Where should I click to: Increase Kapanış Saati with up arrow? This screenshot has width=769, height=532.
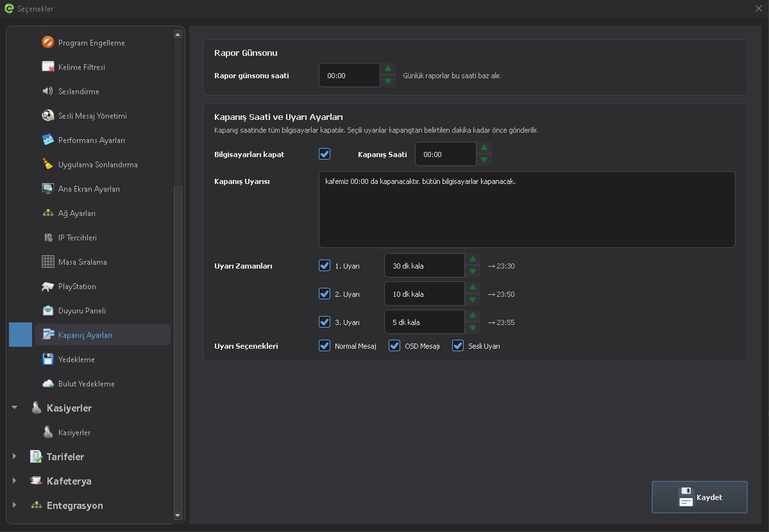click(484, 147)
